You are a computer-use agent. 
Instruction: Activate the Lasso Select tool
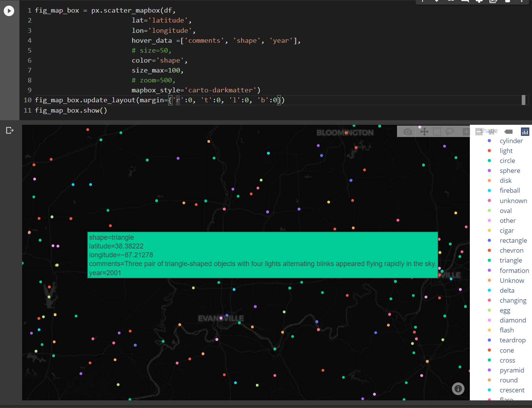450,131
